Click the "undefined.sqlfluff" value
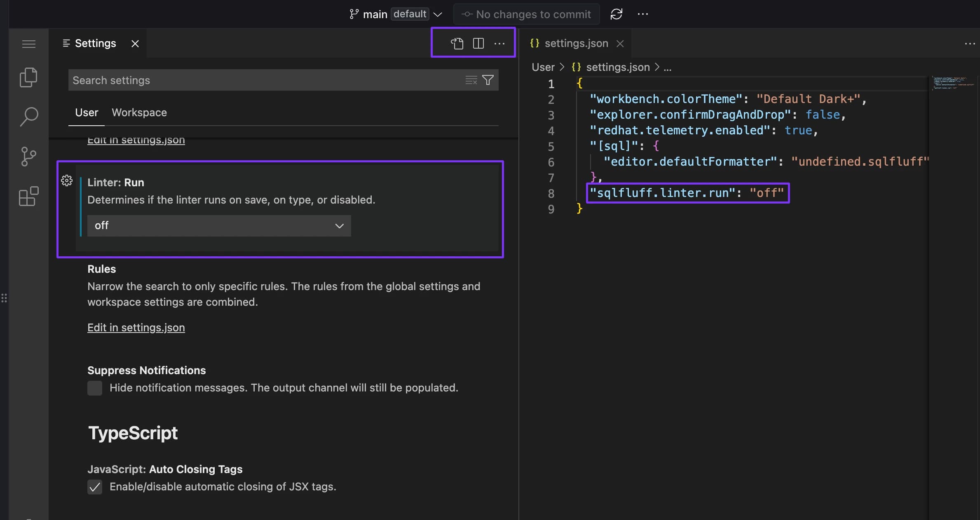The height and width of the screenshot is (520, 980). pos(860,162)
